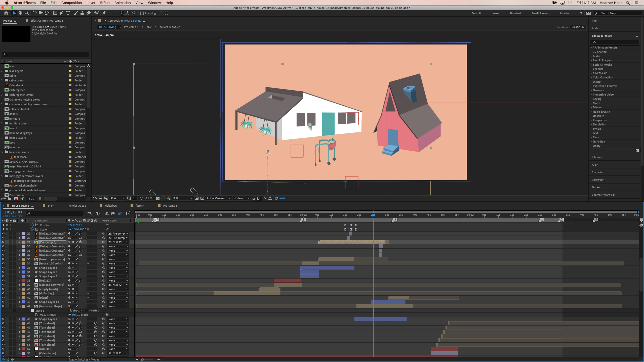Hide the Pre-comp 5 layer eye
Image resolution: width=644 pixels, height=362 pixels.
click(x=3, y=242)
